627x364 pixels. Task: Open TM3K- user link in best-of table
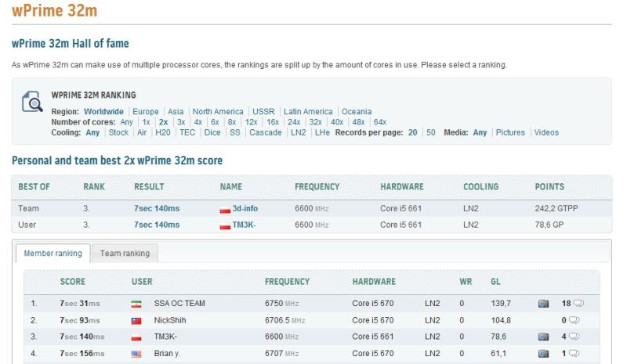pos(244,225)
